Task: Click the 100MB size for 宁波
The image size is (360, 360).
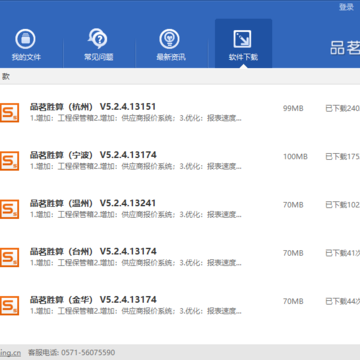Action: point(295,157)
